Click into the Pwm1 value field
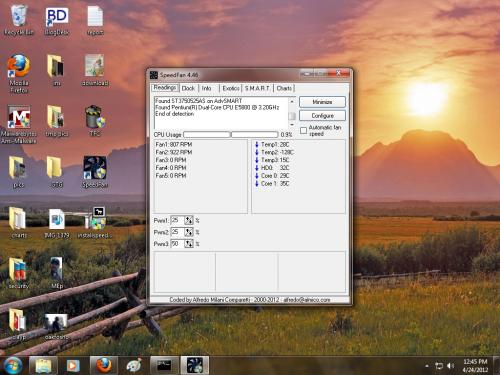Viewport: 500px width, 375px height. (177, 220)
